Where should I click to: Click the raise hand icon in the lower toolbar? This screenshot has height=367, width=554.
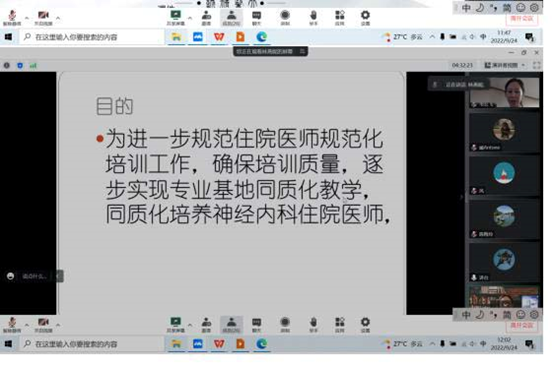pos(313,324)
